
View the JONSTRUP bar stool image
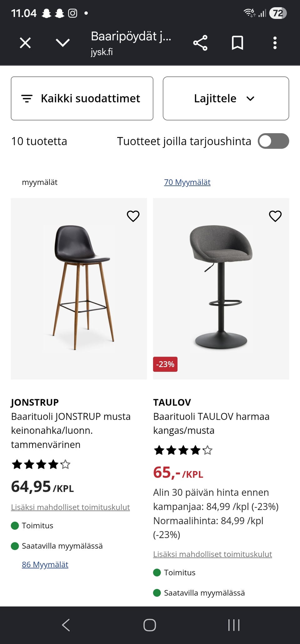tap(79, 289)
